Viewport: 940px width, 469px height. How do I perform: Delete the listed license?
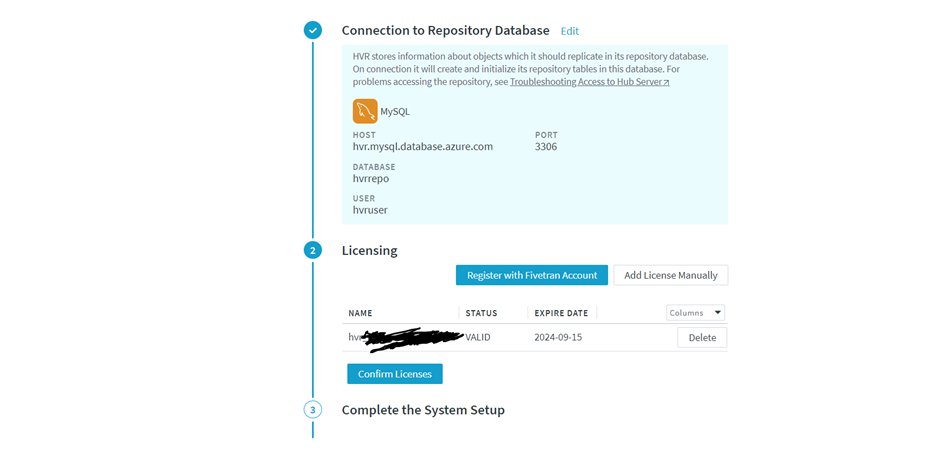click(x=702, y=338)
